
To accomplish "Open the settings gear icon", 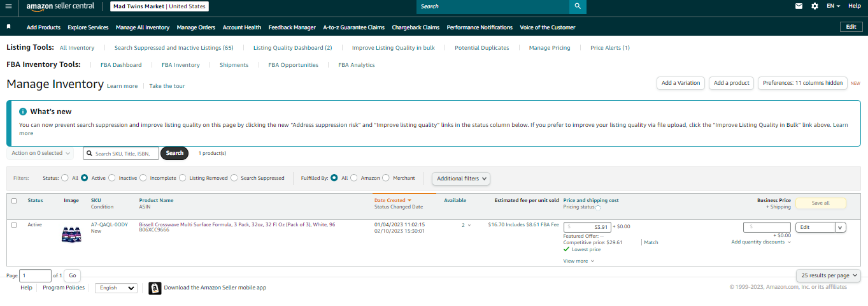I will coord(815,6).
